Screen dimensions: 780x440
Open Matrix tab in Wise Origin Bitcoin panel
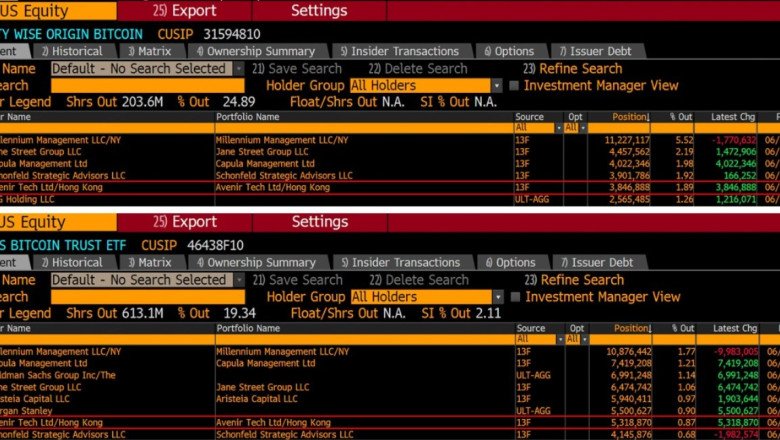click(x=150, y=51)
